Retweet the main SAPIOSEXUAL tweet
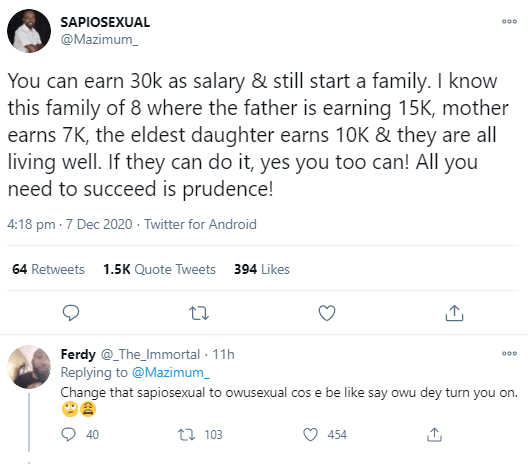Viewport: 528px width, 465px height. coord(199,313)
